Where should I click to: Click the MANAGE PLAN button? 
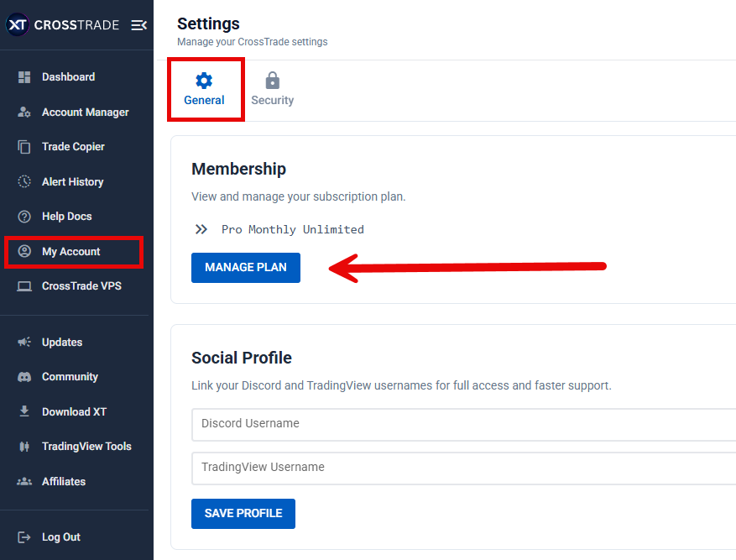click(245, 267)
